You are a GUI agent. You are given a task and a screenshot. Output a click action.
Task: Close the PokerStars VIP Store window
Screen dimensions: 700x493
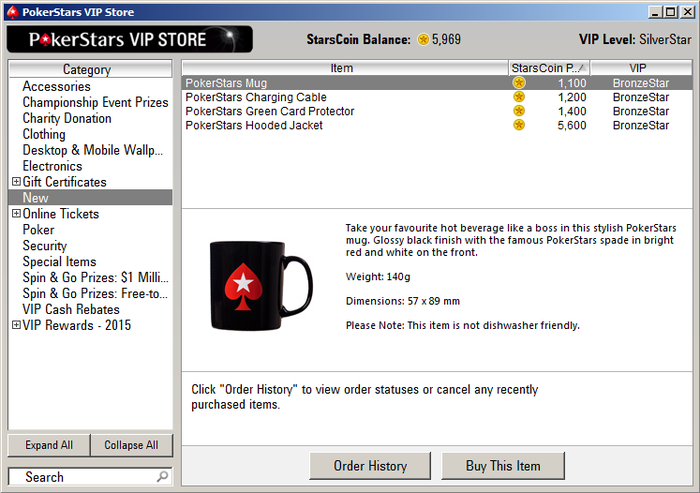pos(688,12)
